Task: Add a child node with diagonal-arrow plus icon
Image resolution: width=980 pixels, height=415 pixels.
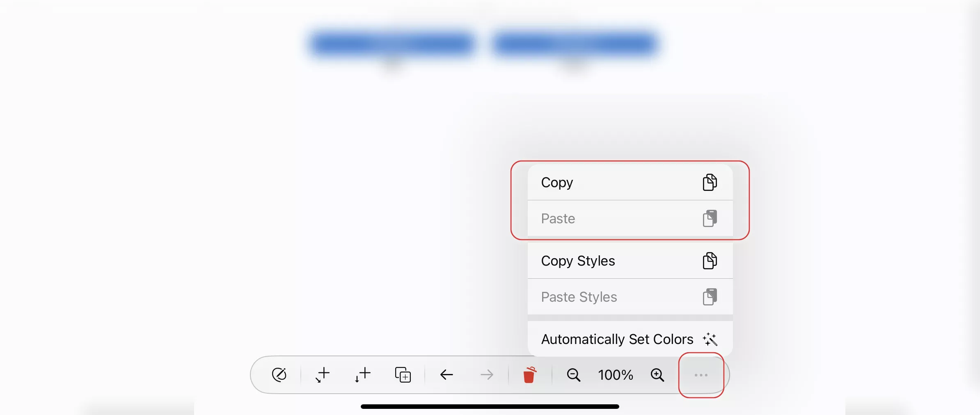Action: [x=323, y=375]
